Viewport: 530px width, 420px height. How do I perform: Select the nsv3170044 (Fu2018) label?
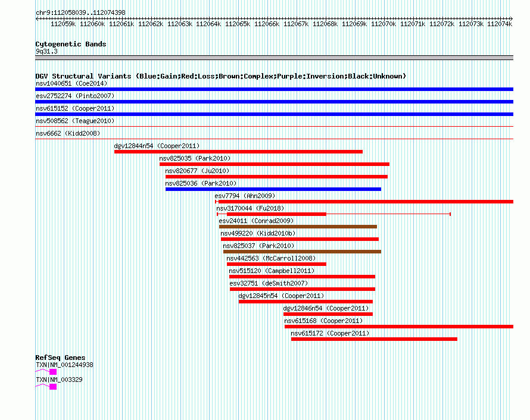tap(250, 208)
